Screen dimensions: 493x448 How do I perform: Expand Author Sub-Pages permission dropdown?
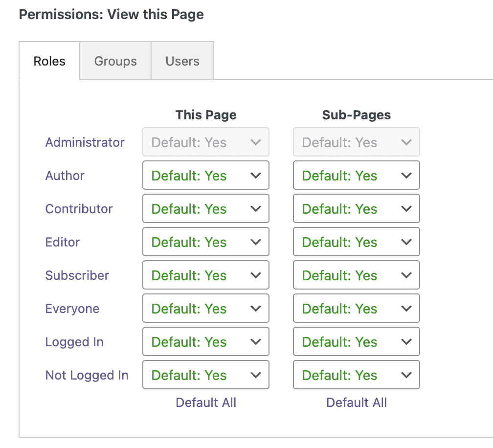click(356, 176)
